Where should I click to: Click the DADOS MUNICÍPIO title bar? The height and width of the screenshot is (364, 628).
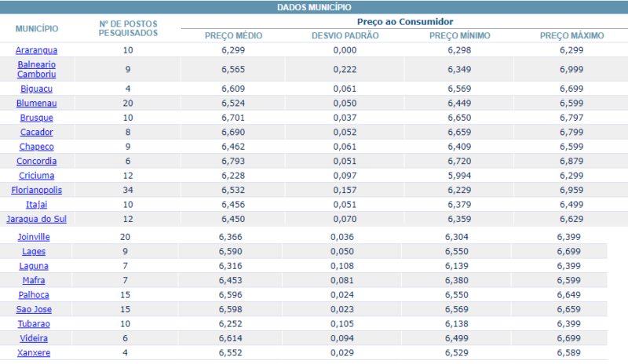[314, 7]
